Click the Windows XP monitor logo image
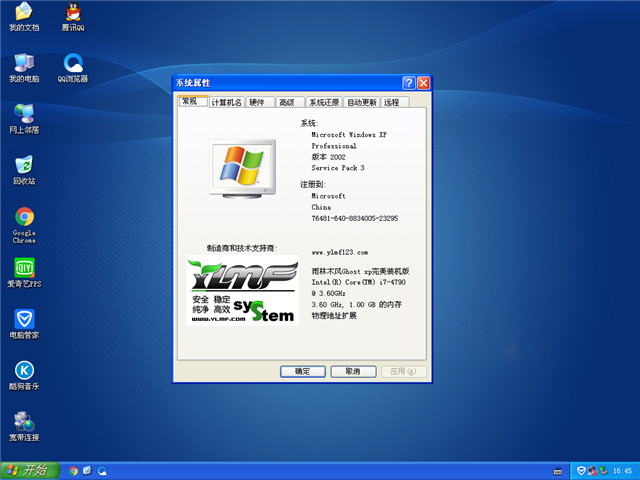 click(243, 168)
